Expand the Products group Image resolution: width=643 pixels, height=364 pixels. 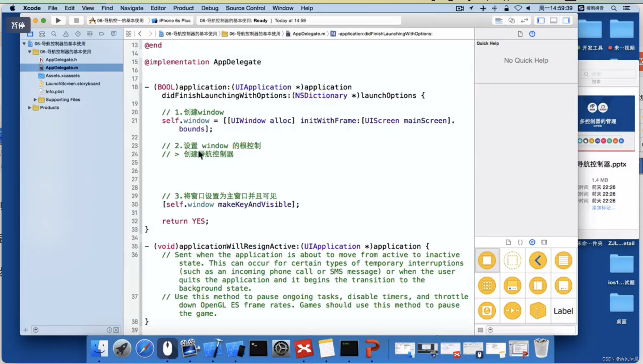tap(29, 108)
